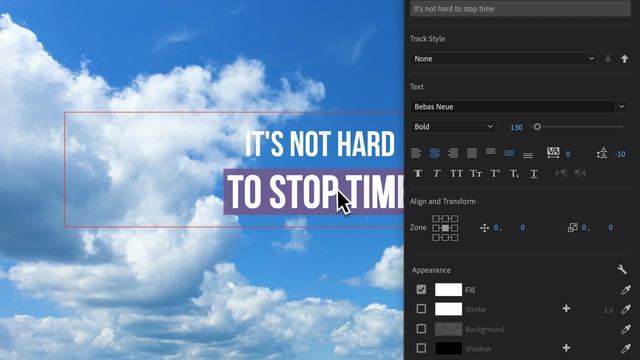The image size is (640, 360).
Task: Pick Stroke color with eyedropper
Action: (x=626, y=309)
